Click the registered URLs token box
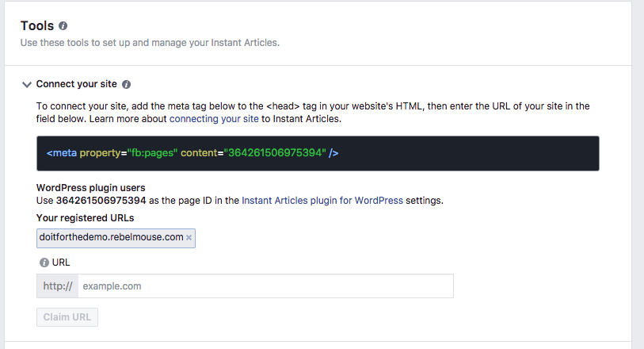Image resolution: width=644 pixels, height=349 pixels. pos(116,239)
